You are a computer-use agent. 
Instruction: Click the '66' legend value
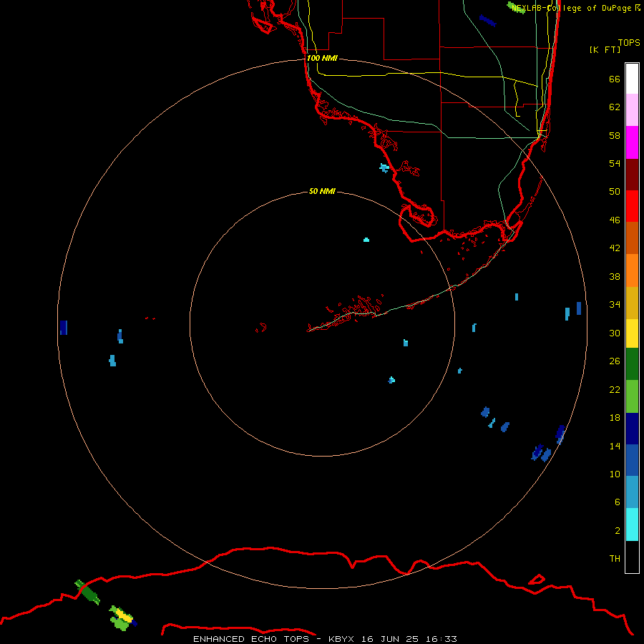tap(615, 79)
